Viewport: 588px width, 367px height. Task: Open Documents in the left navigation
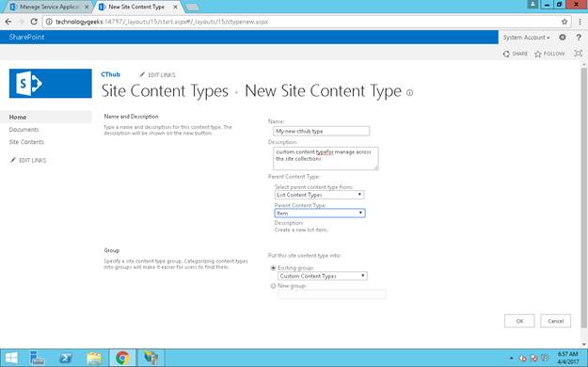[x=24, y=130]
